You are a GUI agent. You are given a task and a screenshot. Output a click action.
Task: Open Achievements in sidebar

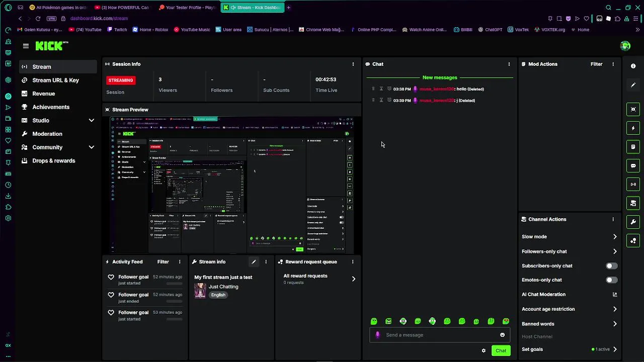[x=58, y=107]
